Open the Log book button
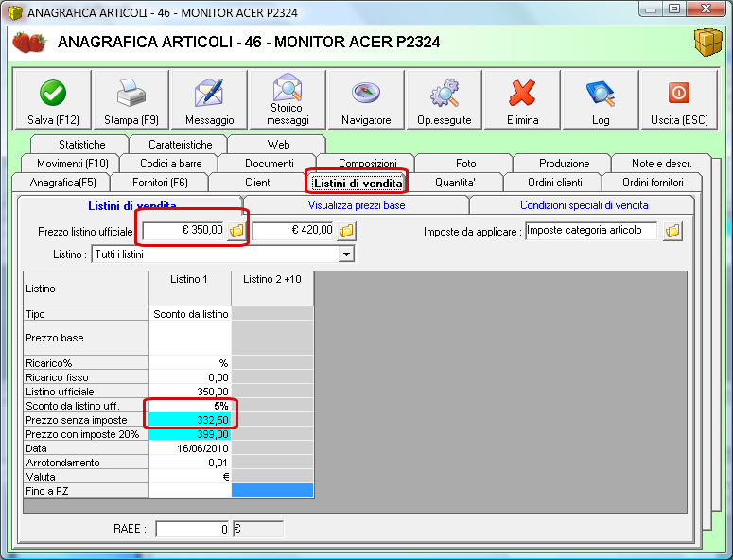Viewport: 733px width, 560px height. tap(601, 99)
